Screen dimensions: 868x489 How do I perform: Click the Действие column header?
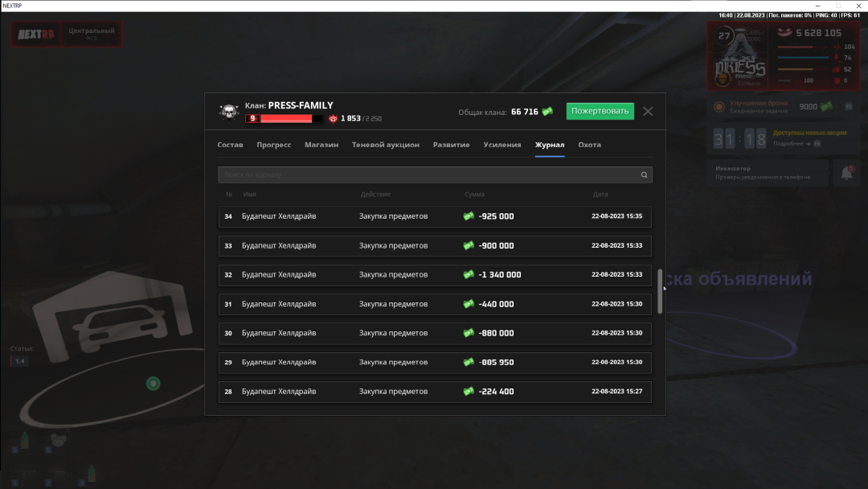375,195
